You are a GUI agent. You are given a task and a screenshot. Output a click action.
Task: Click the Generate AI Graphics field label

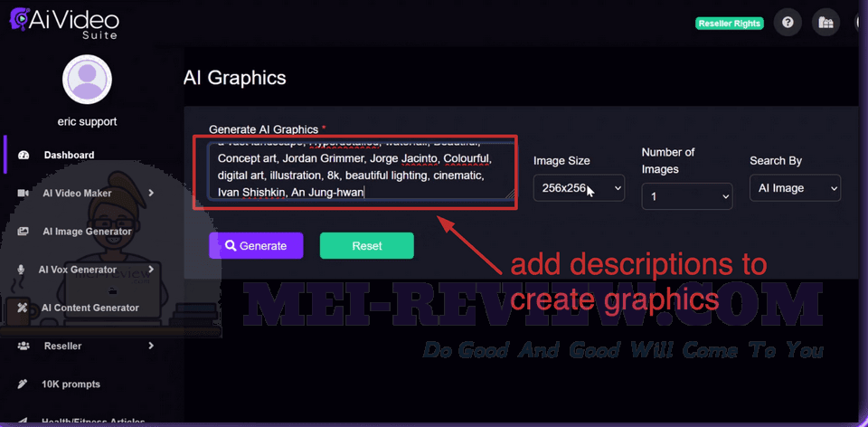click(263, 129)
